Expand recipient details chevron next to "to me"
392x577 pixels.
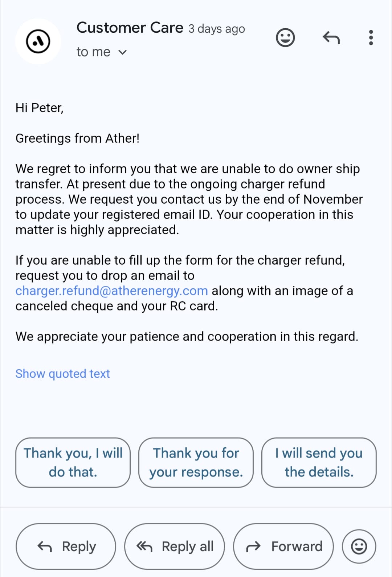coord(123,52)
